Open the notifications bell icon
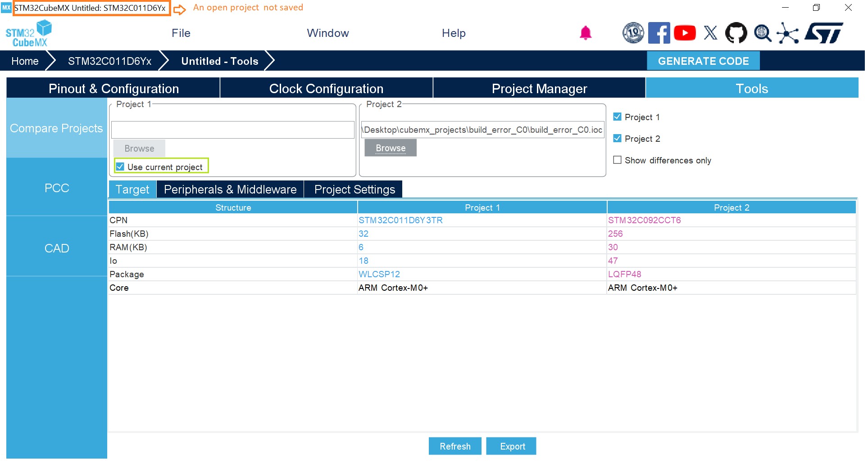The height and width of the screenshot is (473, 868). (x=585, y=33)
